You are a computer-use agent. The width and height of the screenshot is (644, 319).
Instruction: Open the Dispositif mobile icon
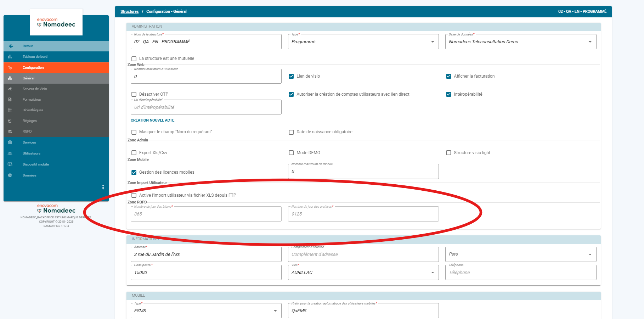[x=10, y=164]
